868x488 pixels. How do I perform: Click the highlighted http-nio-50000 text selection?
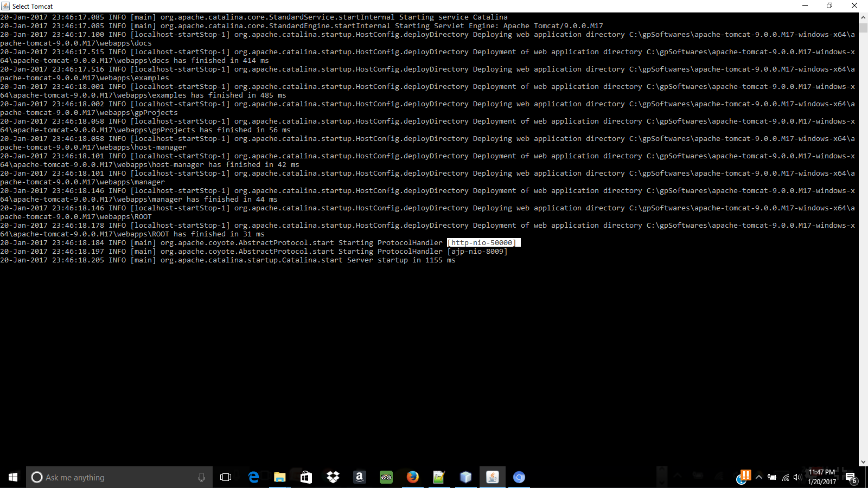click(x=482, y=242)
